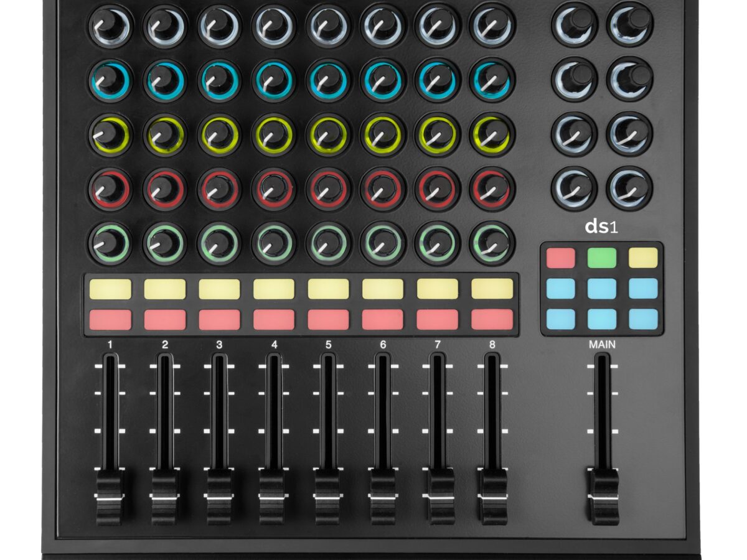Tap the yellow pad above channel 4

274,289
